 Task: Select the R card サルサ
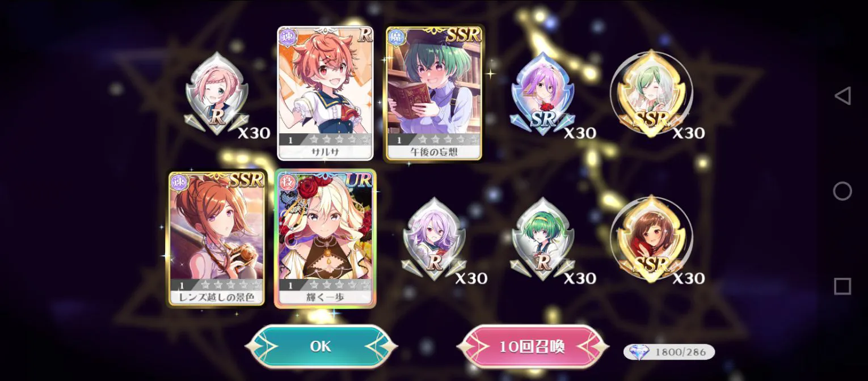pyautogui.click(x=325, y=93)
